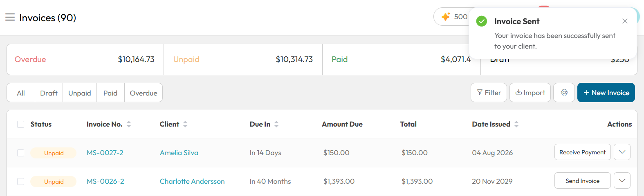Open client Amelia Silva link

[179, 153]
